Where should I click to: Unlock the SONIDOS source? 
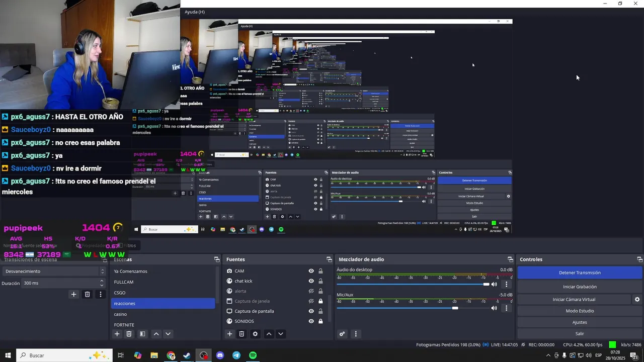pos(320,321)
